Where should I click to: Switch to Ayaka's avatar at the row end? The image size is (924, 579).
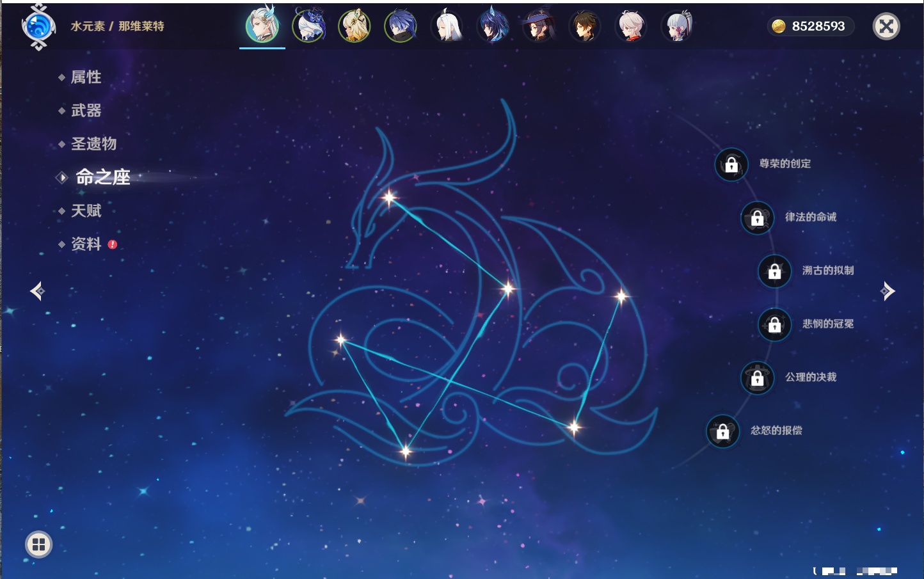[677, 26]
